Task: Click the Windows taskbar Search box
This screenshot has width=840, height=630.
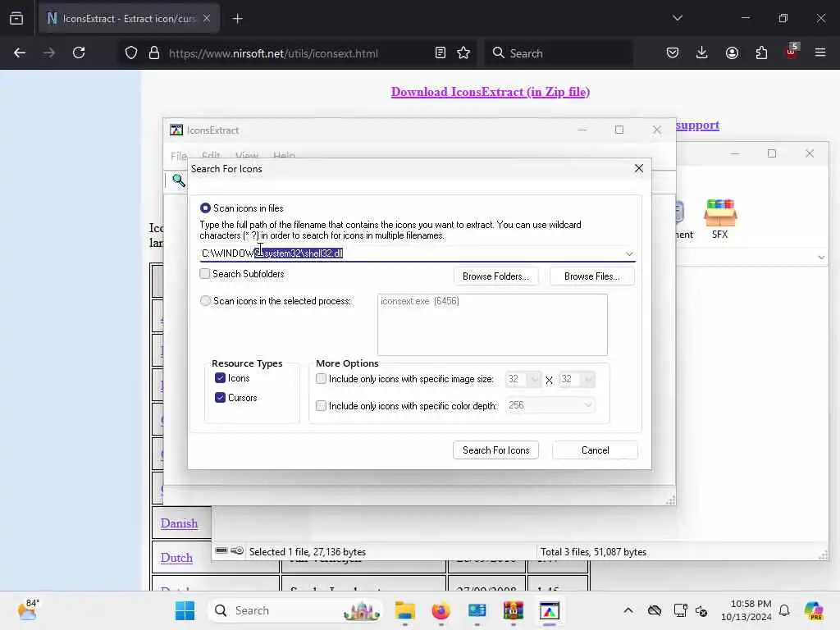Action: 296,610
